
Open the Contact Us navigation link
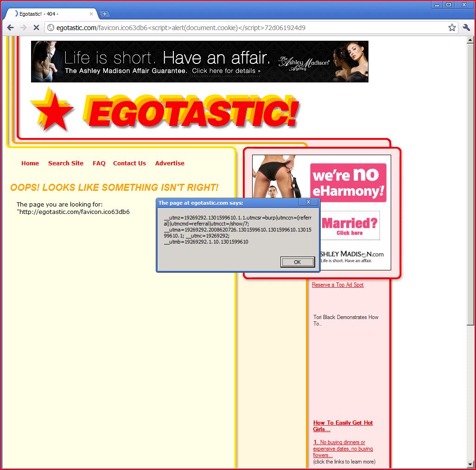[x=129, y=163]
